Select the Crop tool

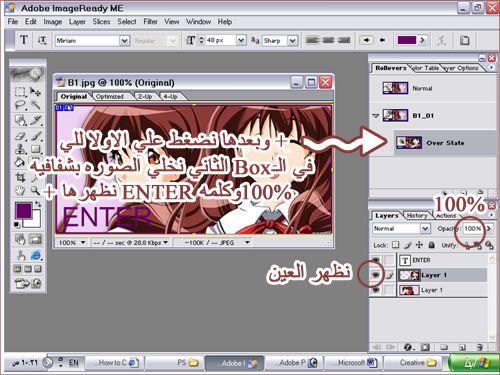pos(20,177)
